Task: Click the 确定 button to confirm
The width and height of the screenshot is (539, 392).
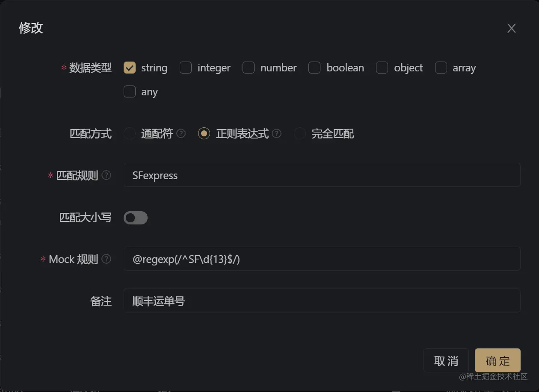Action: [x=498, y=360]
